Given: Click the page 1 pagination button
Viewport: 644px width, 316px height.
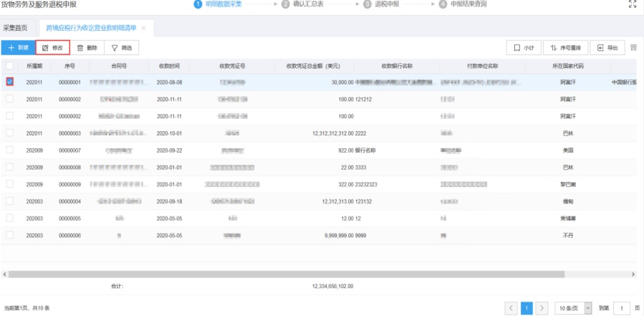Looking at the screenshot, I should coord(527,308).
